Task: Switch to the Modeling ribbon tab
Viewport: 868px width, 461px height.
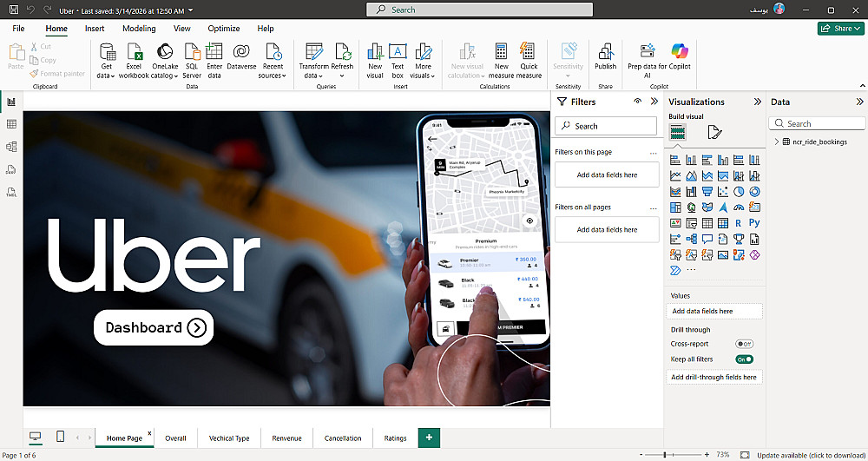Action: (x=139, y=29)
